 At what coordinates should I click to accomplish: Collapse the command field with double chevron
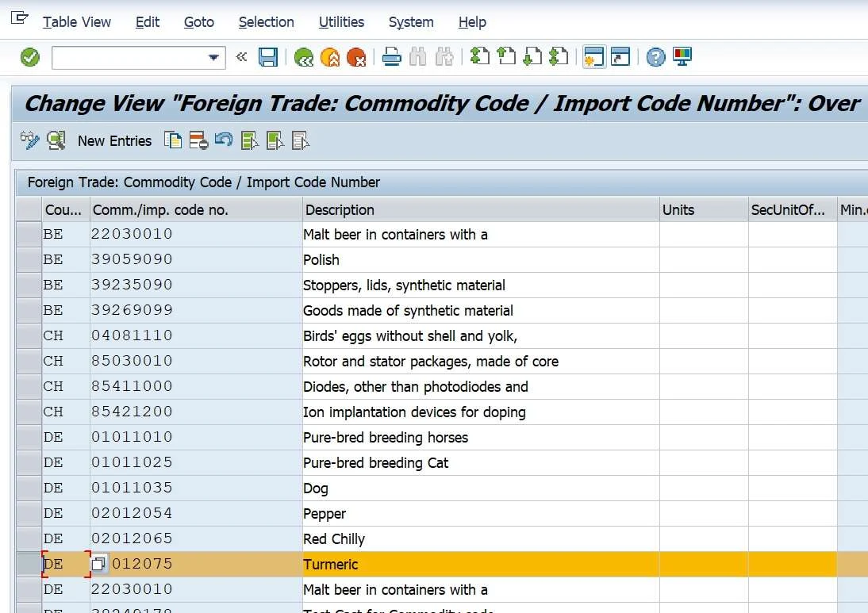[241, 56]
